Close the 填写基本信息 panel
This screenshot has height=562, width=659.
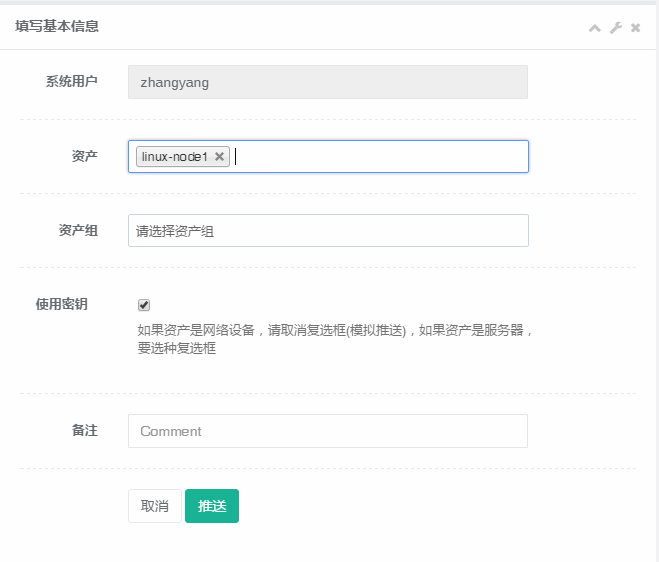[x=635, y=28]
